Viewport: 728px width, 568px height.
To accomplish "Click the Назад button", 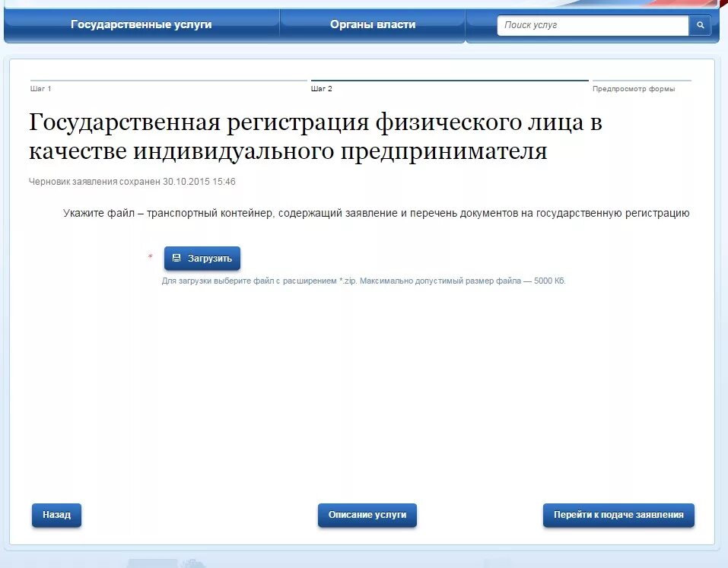I will coord(56,515).
